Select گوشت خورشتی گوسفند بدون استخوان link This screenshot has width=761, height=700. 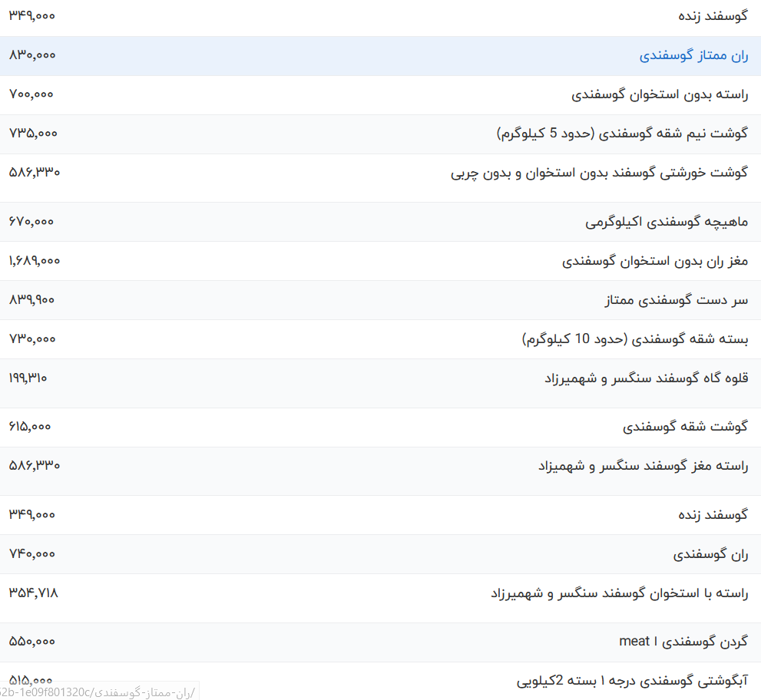599,173
